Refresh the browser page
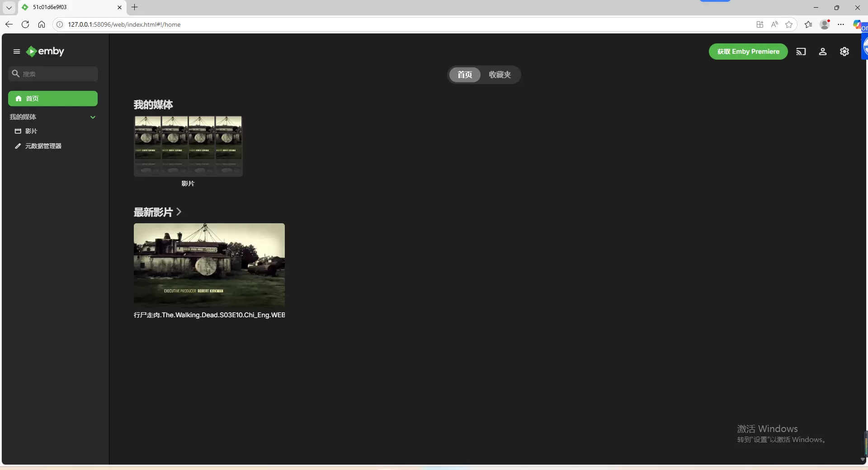 (x=25, y=24)
